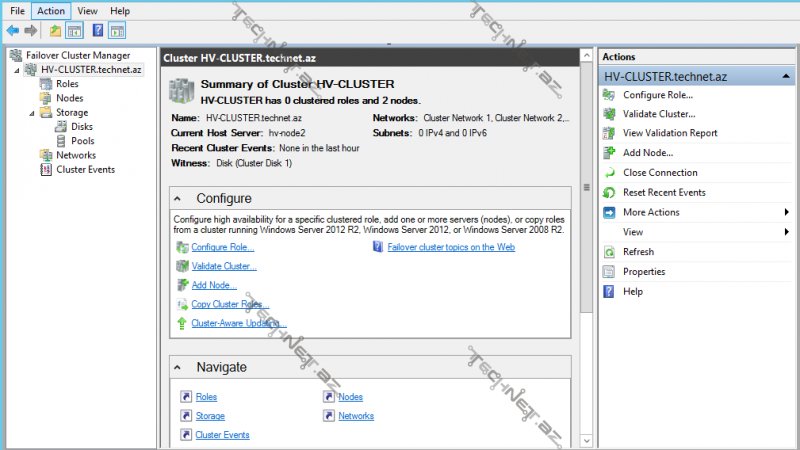Click the Nodes icon in tree
This screenshot has width=800, height=450.
tap(46, 98)
